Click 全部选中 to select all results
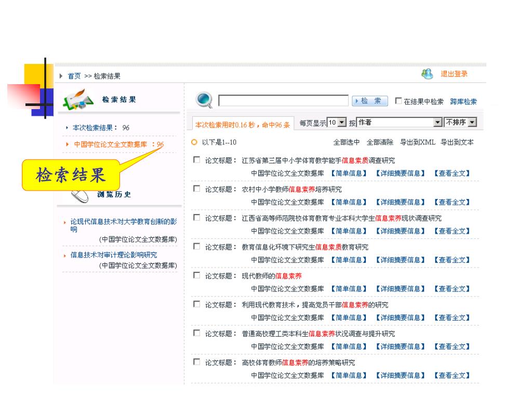 coord(347,142)
